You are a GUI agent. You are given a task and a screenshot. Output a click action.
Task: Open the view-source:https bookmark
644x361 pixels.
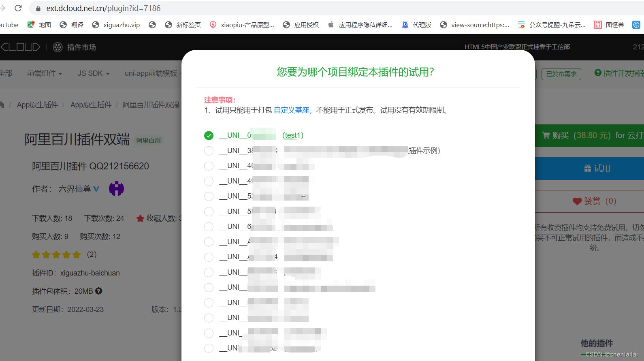474,25
